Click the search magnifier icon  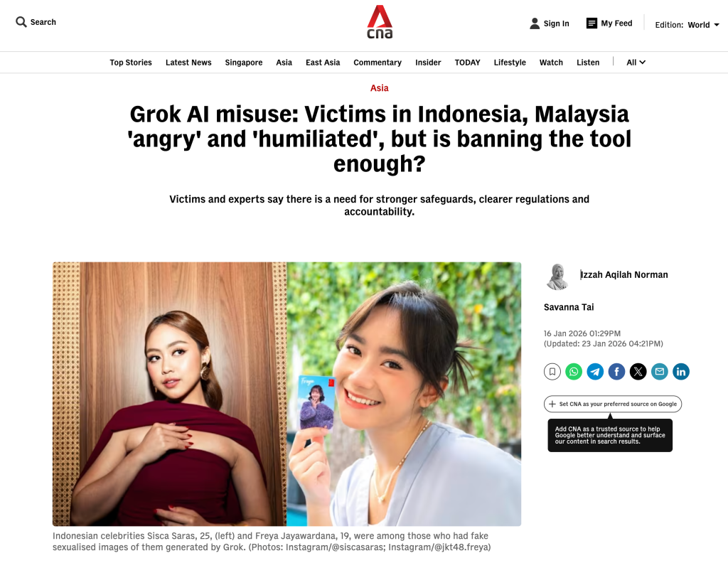(21, 22)
